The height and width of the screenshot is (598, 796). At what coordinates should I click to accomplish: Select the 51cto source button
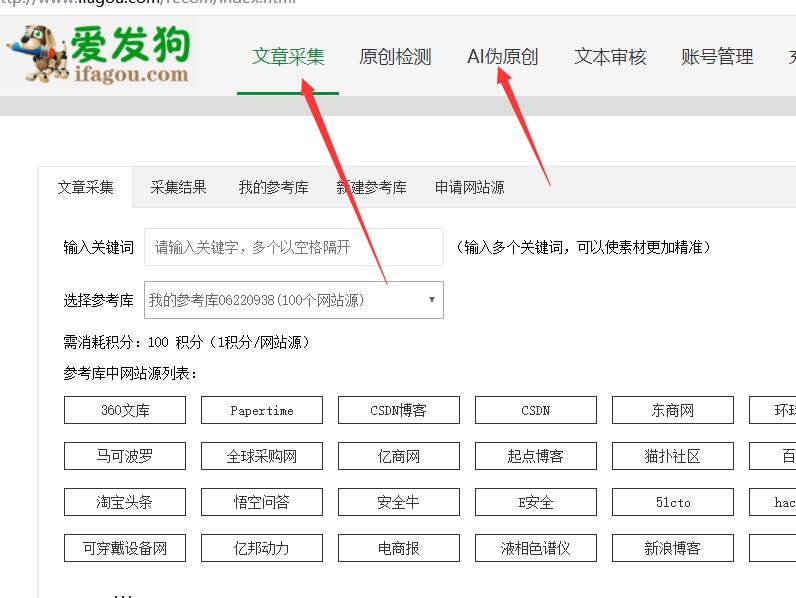pyautogui.click(x=673, y=502)
